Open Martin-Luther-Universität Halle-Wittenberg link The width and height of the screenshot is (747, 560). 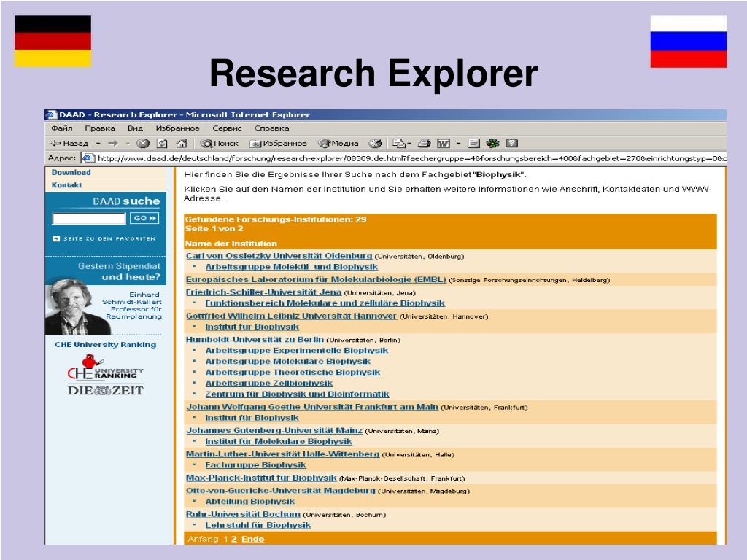point(282,454)
